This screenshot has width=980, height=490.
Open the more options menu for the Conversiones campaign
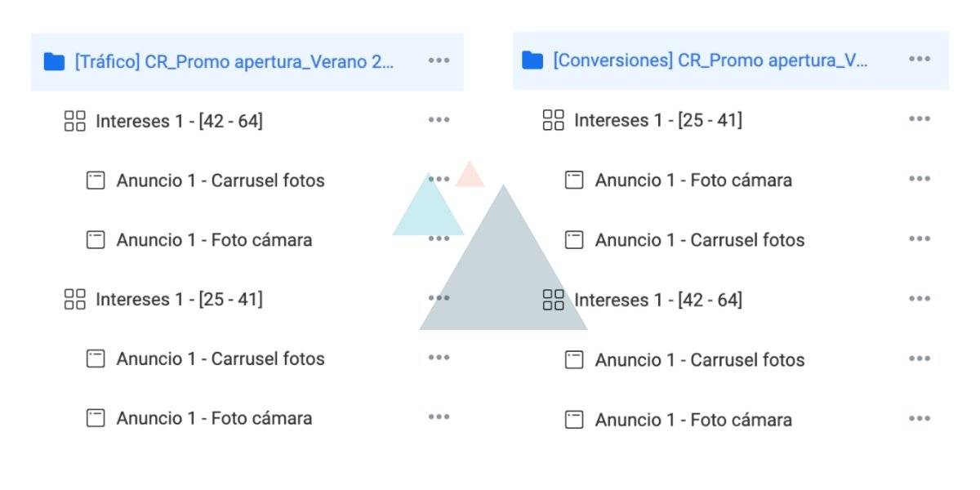coord(920,59)
